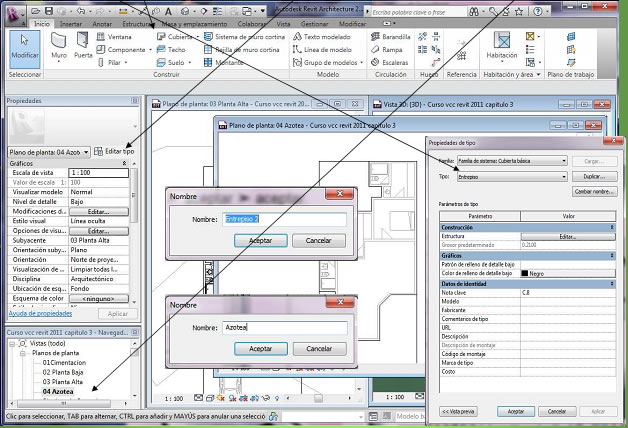This screenshot has width=628, height=428.
Task: Click the Duplicar button
Action: click(x=594, y=176)
